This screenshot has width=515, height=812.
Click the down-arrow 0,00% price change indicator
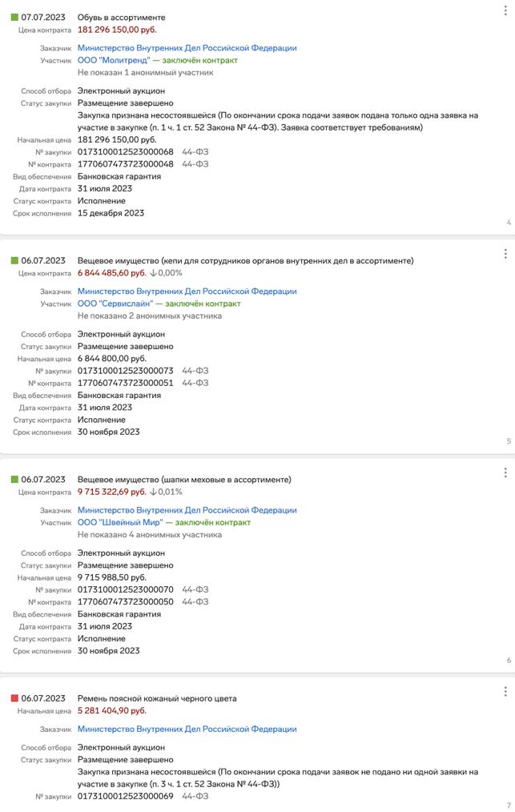pyautogui.click(x=167, y=273)
